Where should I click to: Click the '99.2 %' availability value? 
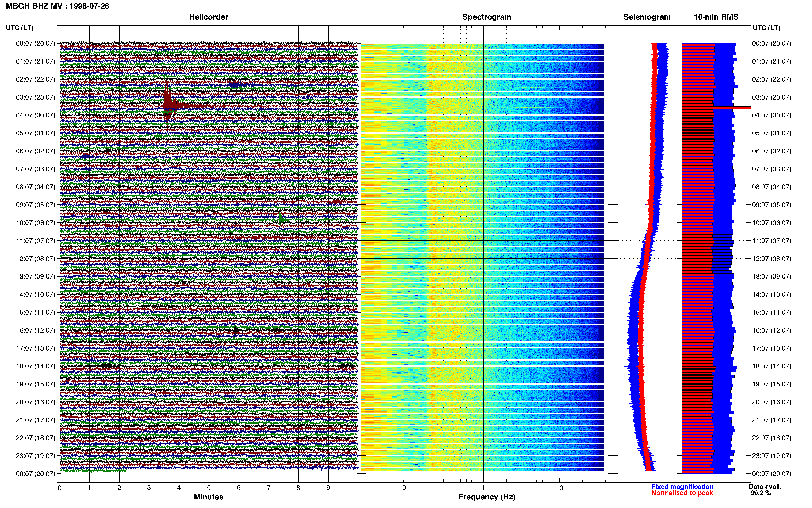click(x=761, y=493)
